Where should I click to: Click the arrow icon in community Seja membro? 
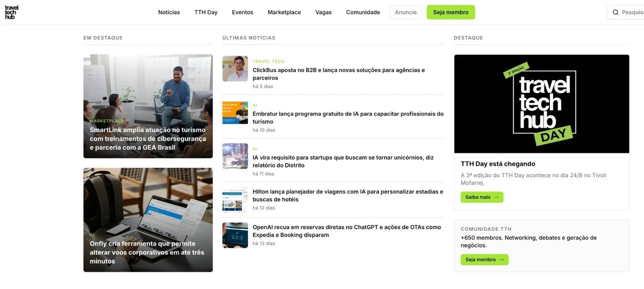point(502,260)
